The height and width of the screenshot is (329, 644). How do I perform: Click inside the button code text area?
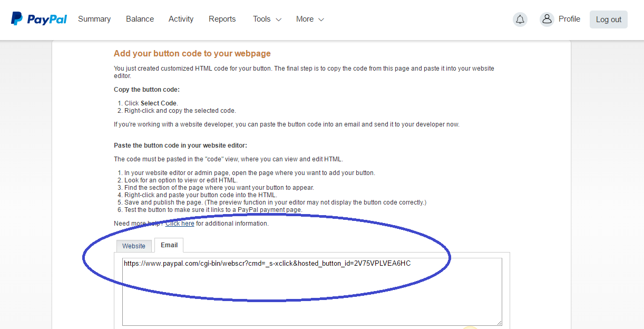point(312,292)
